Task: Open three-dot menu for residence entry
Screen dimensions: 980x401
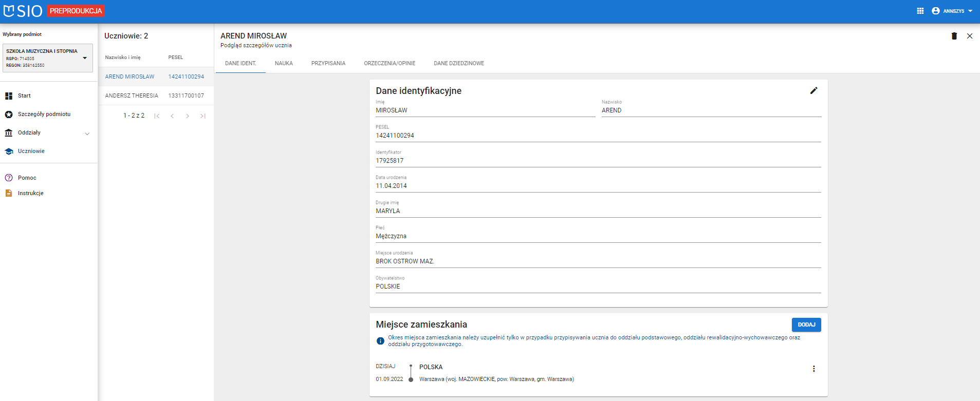Action: click(813, 369)
